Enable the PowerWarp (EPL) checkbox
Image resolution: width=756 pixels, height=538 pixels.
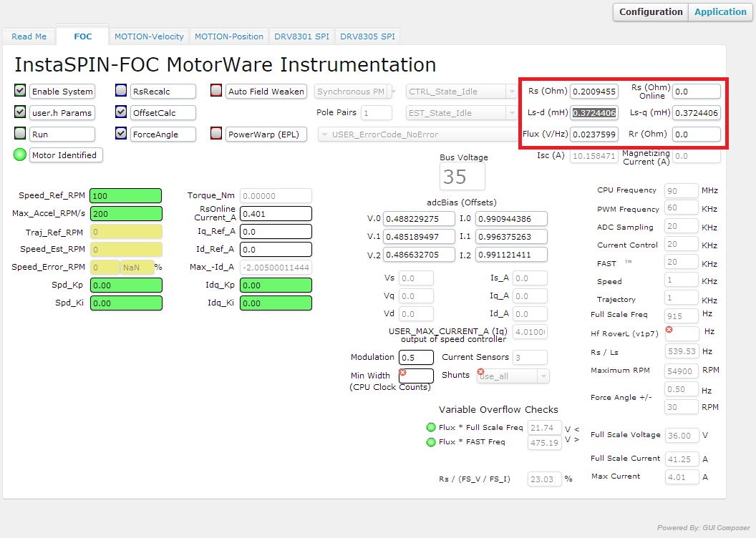coord(216,133)
